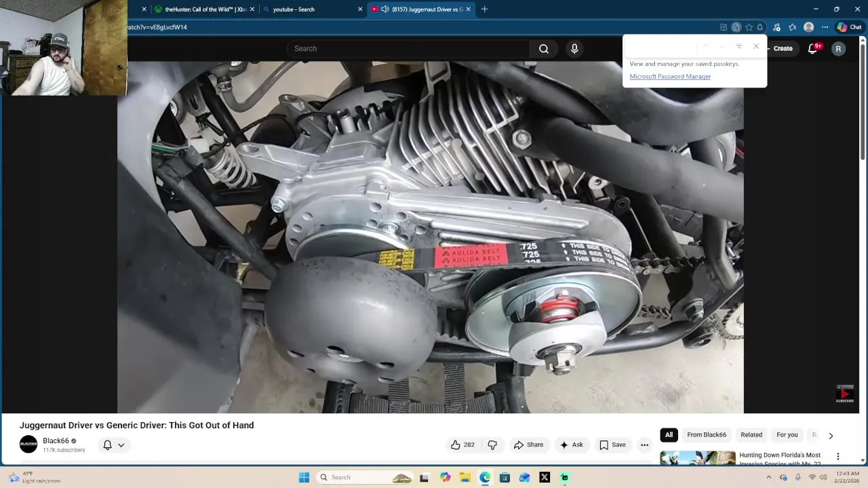Click the bell icon in the address bar
The width and height of the screenshot is (868, 488).
[x=760, y=27]
